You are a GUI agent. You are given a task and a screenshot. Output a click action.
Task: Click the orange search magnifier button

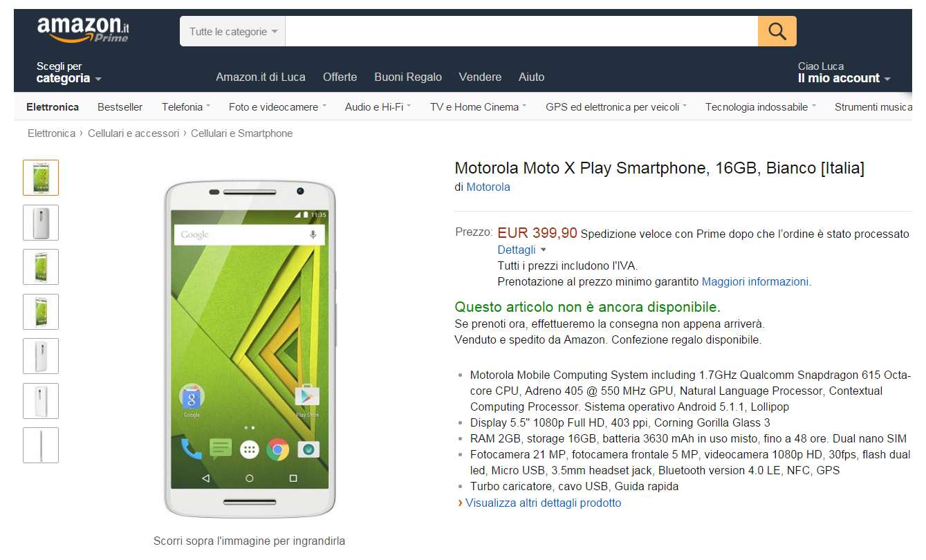(x=777, y=31)
